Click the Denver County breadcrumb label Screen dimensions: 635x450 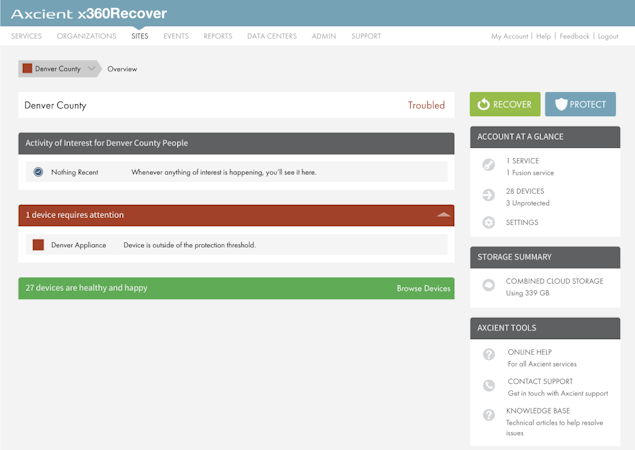point(58,69)
